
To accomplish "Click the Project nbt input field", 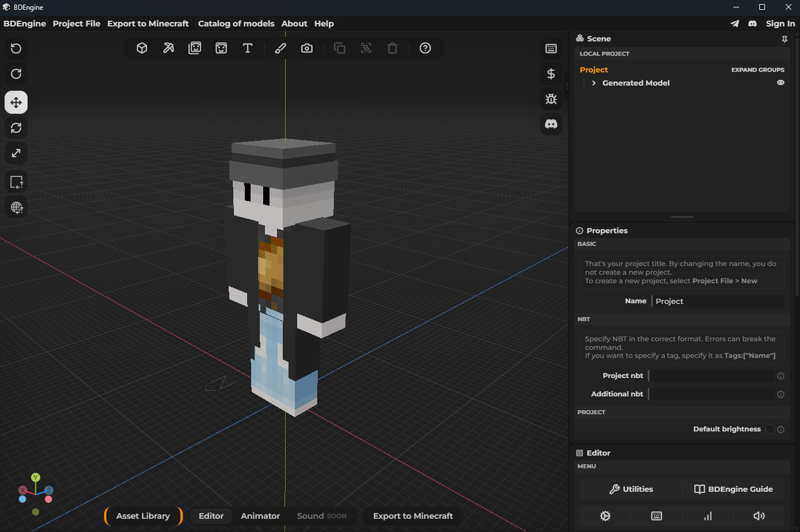I will coord(711,376).
